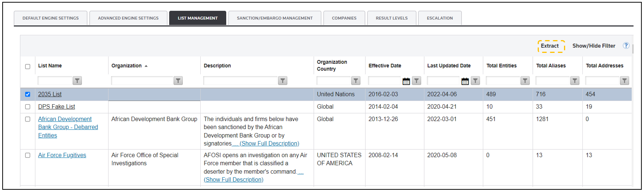
Task: Click the Description column filter icon
Action: tap(283, 81)
